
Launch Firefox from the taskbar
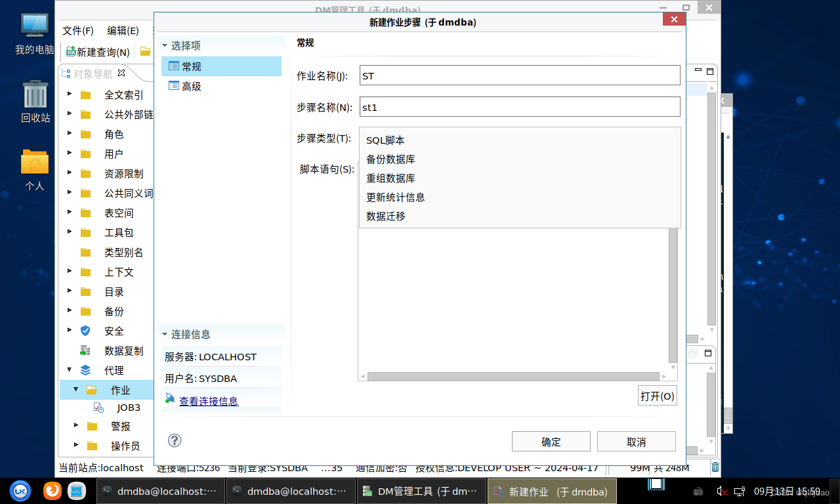click(52, 490)
